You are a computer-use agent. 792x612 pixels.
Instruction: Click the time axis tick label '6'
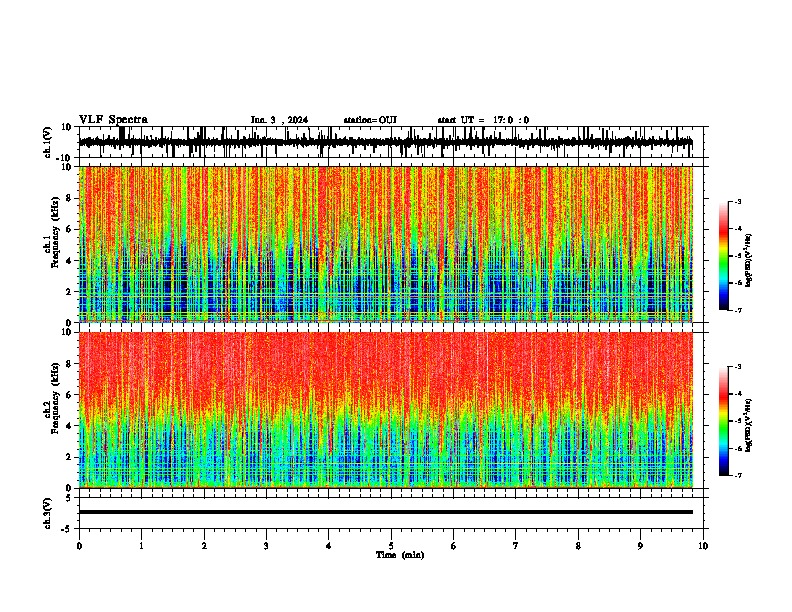454,546
